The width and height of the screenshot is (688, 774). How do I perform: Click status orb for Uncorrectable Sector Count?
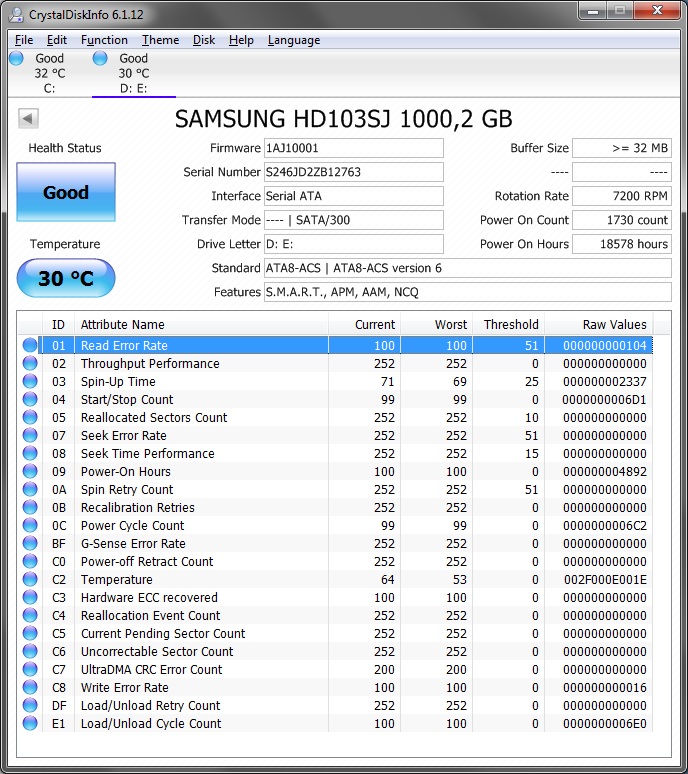pyautogui.click(x=30, y=651)
